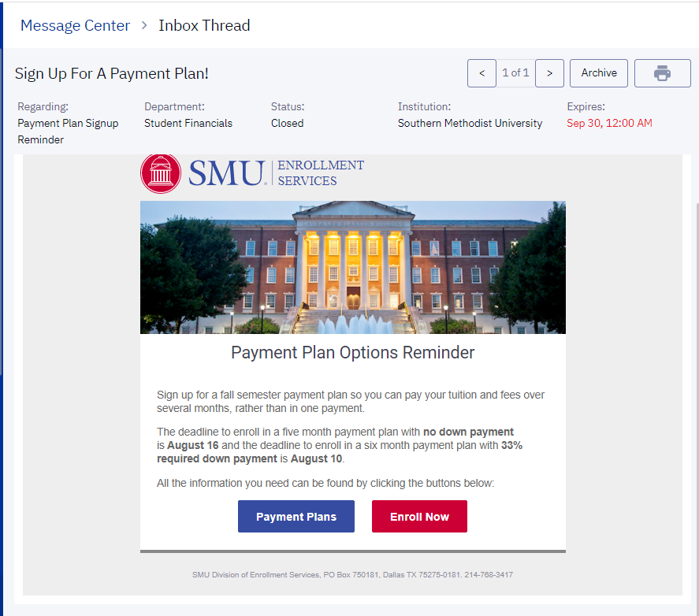Click the SMU rotunda seal logo
The image size is (699, 616).
click(161, 173)
